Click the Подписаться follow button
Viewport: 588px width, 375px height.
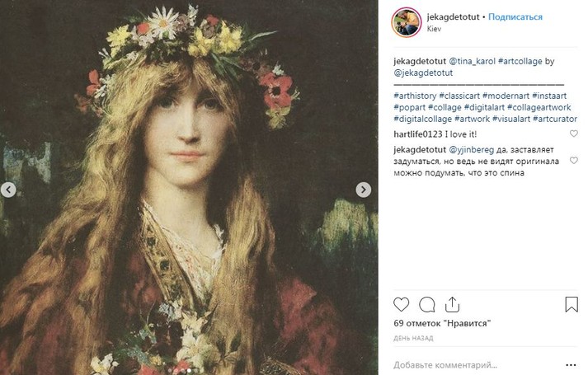coord(516,16)
